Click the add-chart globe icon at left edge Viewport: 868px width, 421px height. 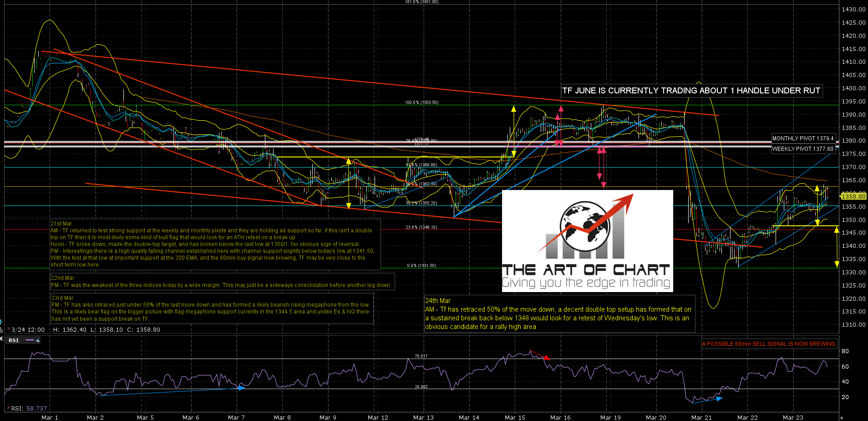[1, 322]
